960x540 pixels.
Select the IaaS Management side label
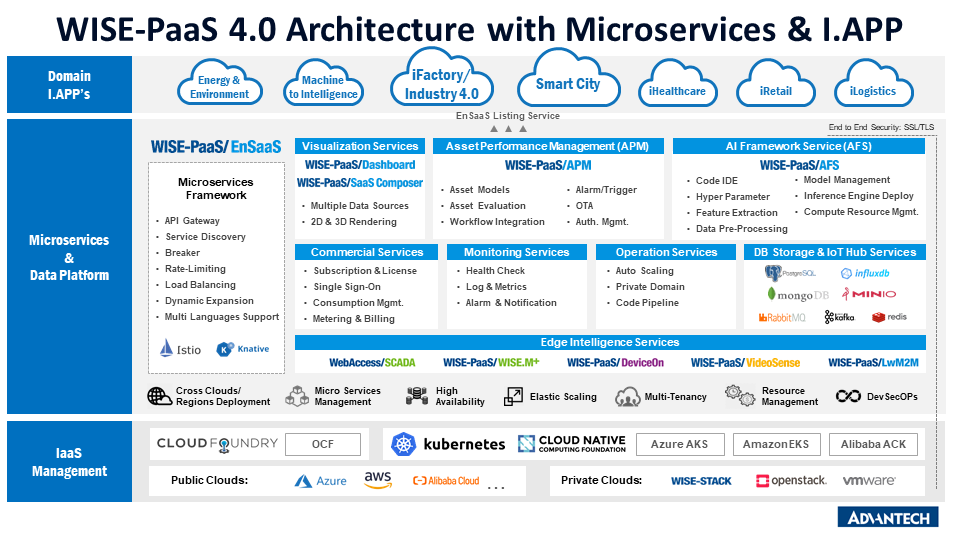[69, 462]
